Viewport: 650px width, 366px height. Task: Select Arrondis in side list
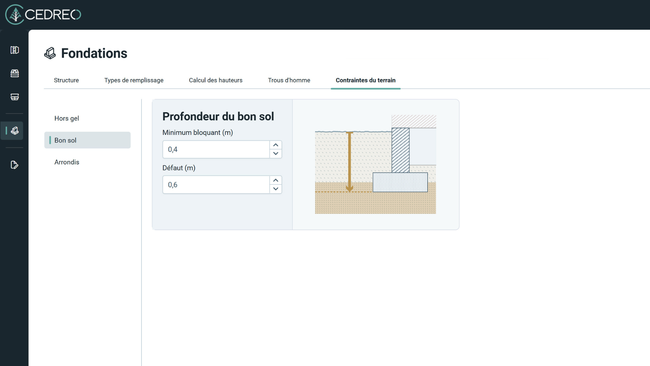(x=87, y=162)
